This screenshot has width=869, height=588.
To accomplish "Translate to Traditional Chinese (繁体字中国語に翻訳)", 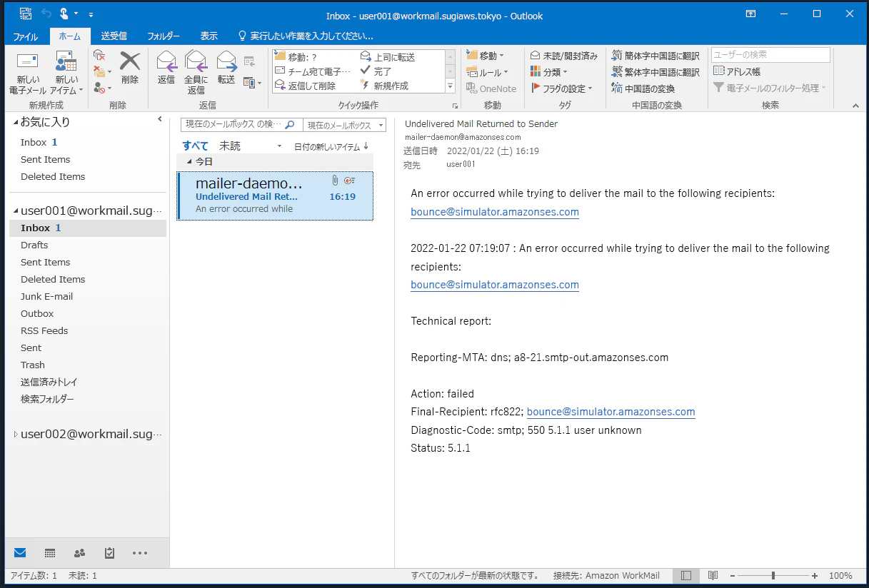I will click(x=655, y=72).
